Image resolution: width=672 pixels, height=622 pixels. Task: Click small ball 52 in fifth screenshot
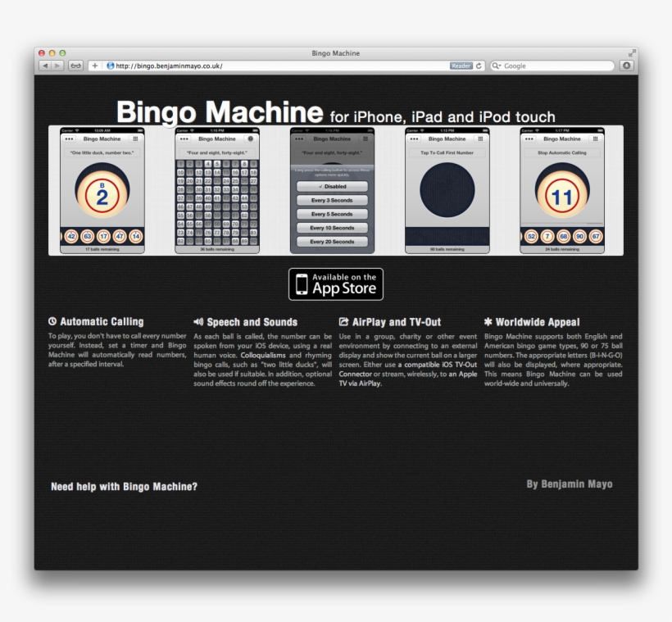tap(531, 236)
